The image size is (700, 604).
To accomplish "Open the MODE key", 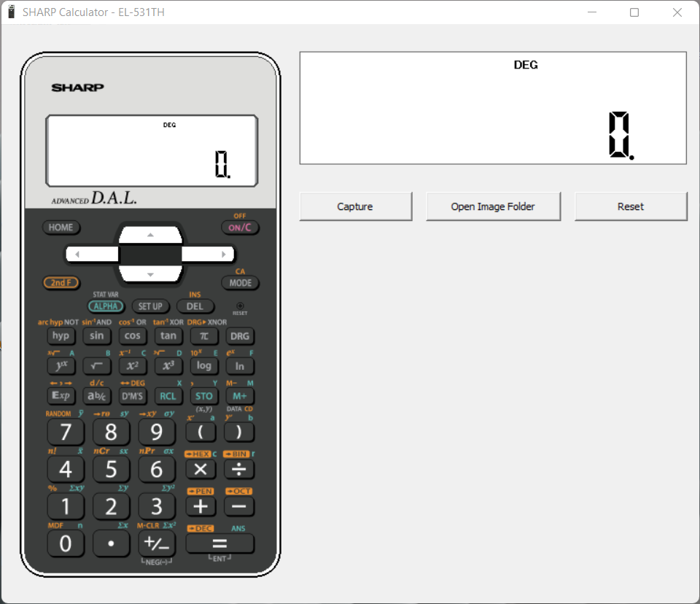I will click(240, 283).
